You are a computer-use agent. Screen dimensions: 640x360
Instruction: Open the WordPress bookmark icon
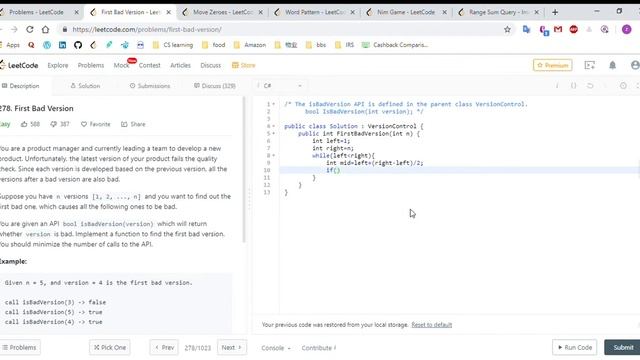point(47,45)
